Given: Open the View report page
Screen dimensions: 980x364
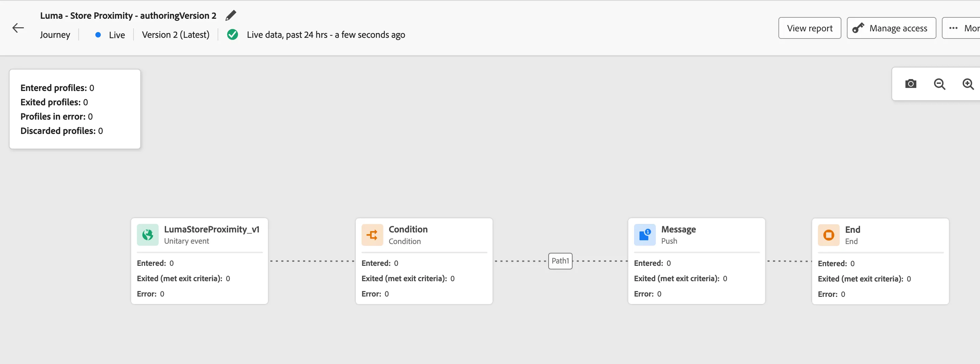Looking at the screenshot, I should [x=809, y=28].
